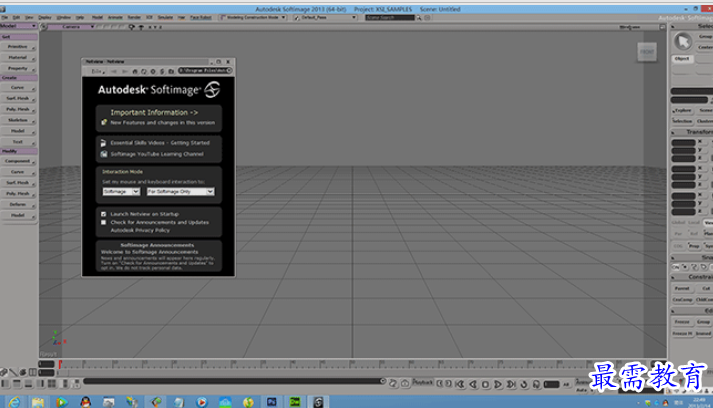Toggle the Prop transform option
The height and width of the screenshot is (408, 713).
[693, 246]
